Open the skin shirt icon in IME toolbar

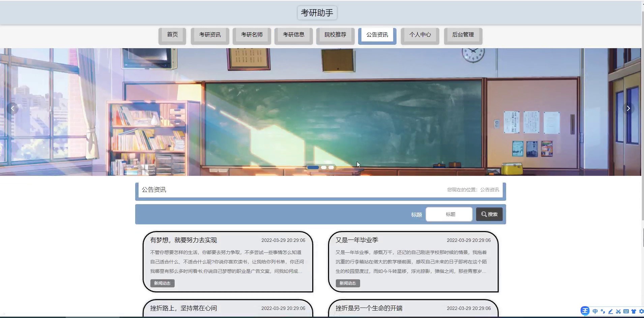click(x=634, y=311)
